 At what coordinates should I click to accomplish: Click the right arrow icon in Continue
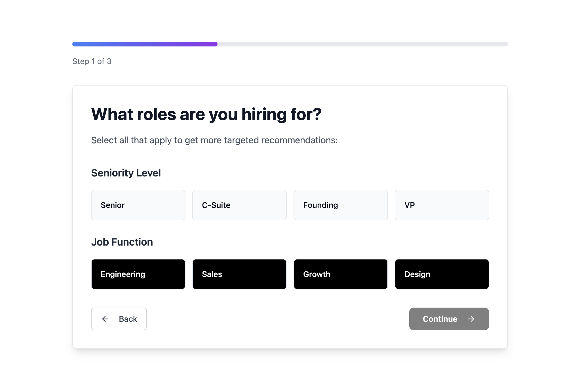pos(471,319)
